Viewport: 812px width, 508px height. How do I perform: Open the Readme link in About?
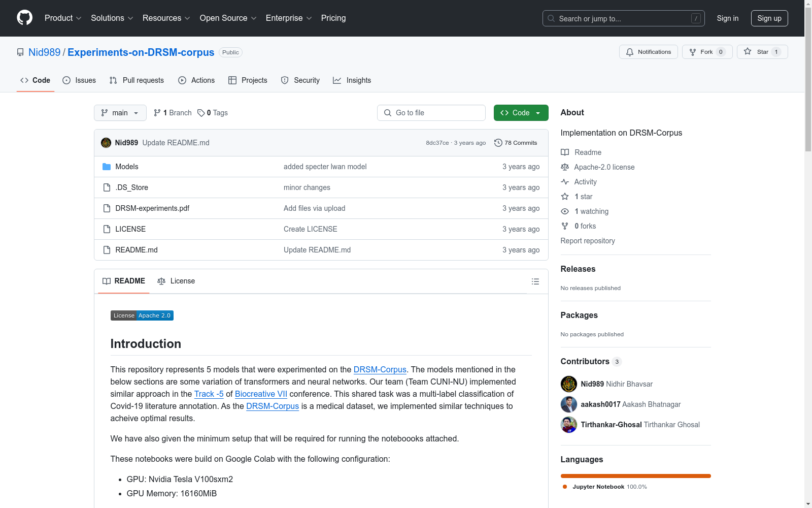click(x=581, y=152)
